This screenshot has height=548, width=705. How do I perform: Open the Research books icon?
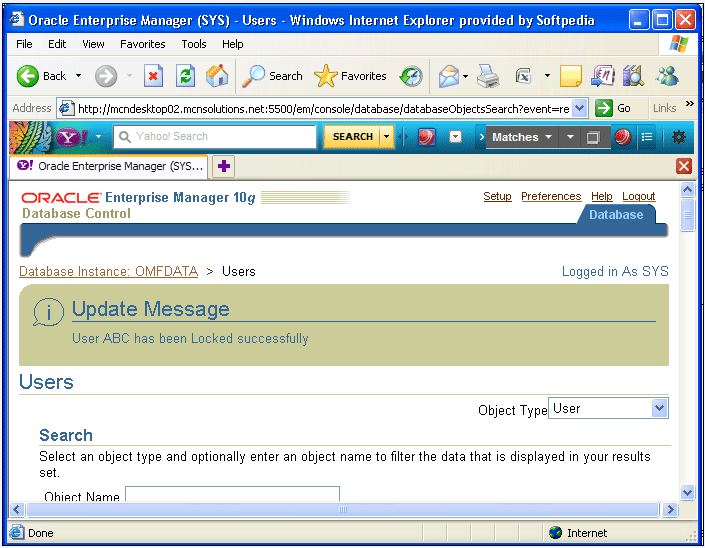tap(634, 76)
